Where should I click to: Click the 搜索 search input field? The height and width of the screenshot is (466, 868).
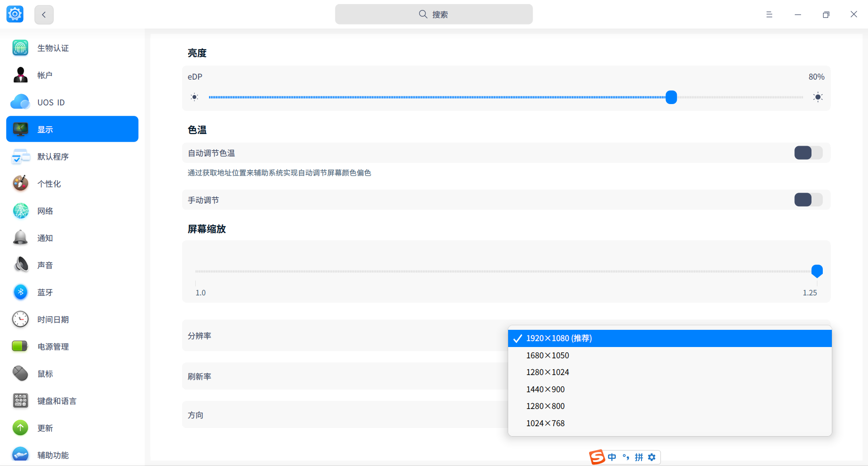point(434,14)
